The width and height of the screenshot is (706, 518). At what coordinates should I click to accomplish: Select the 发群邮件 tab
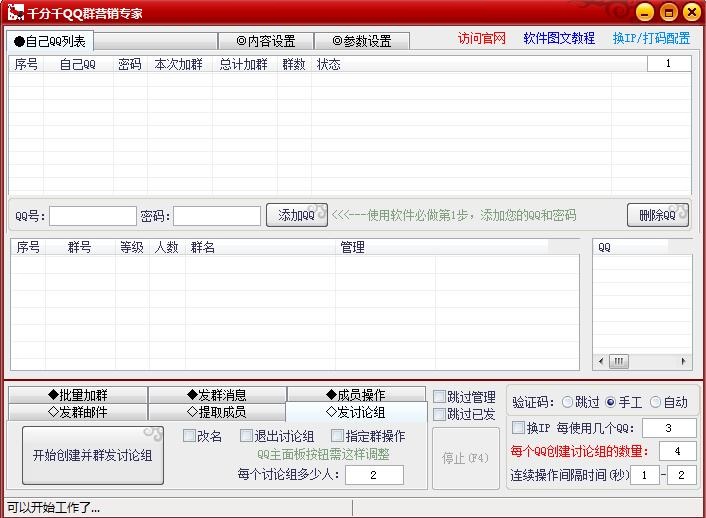click(78, 412)
